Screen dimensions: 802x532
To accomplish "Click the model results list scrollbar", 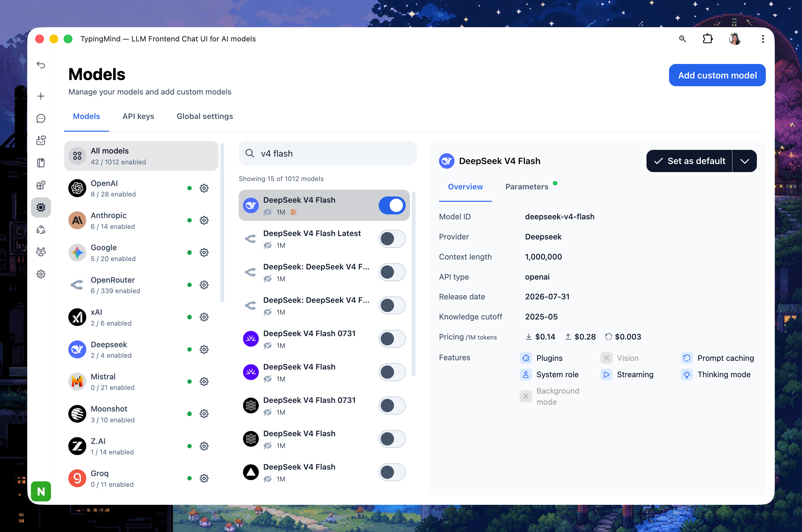I will pyautogui.click(x=413, y=284).
